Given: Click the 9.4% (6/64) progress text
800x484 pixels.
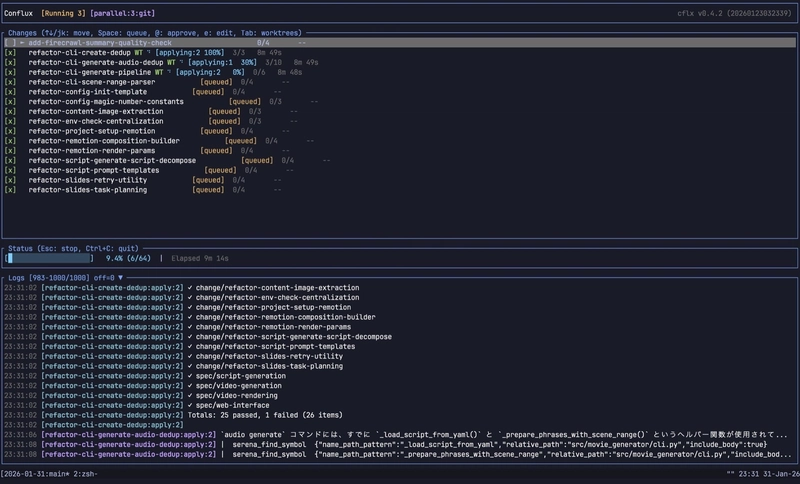Looking at the screenshot, I should [129, 259].
